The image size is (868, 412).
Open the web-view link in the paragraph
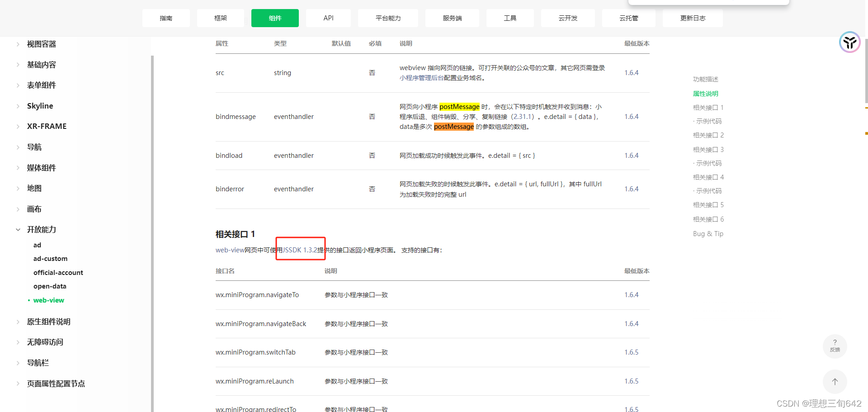pos(230,250)
